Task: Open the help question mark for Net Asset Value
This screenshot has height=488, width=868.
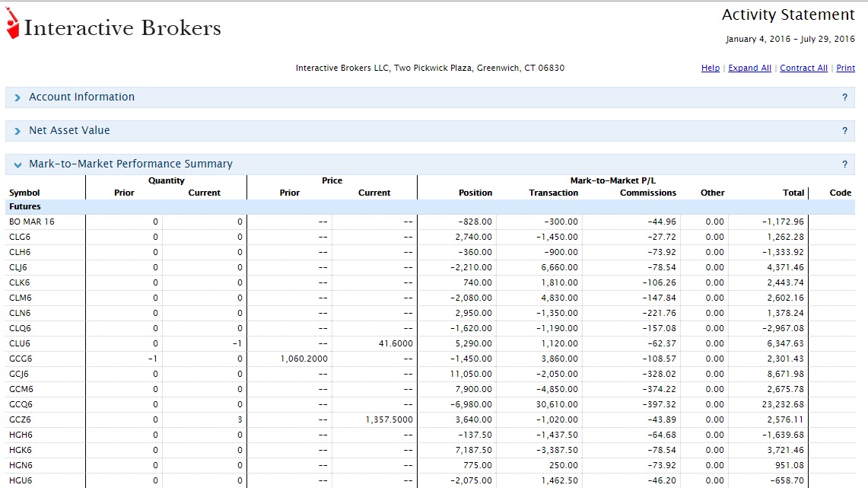Action: (x=844, y=131)
